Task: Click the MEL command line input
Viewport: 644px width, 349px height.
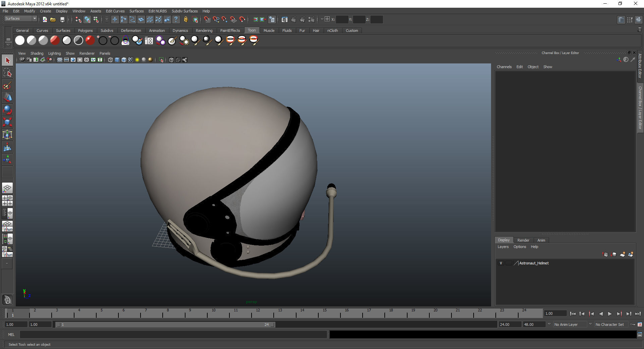Action: [x=173, y=334]
